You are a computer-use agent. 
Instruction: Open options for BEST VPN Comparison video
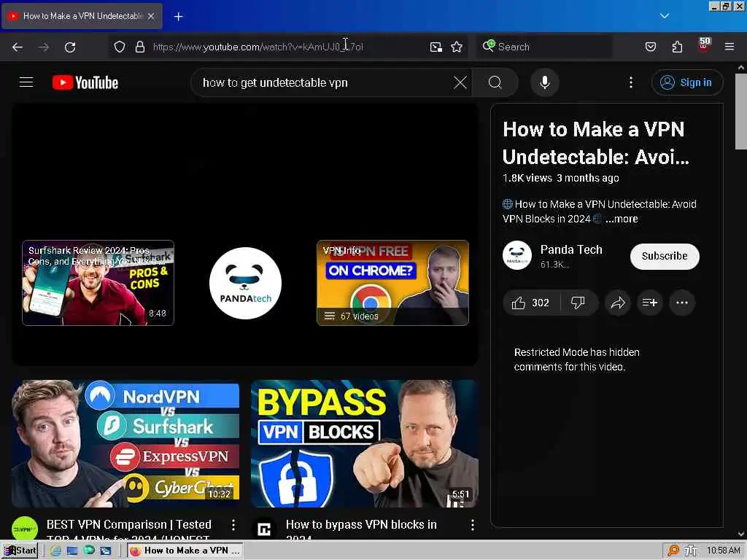pyautogui.click(x=233, y=525)
